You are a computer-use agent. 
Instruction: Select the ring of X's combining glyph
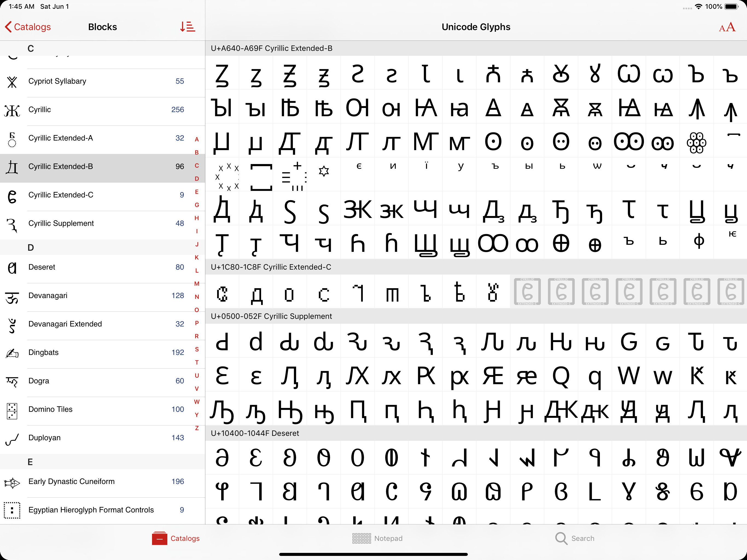tap(227, 177)
